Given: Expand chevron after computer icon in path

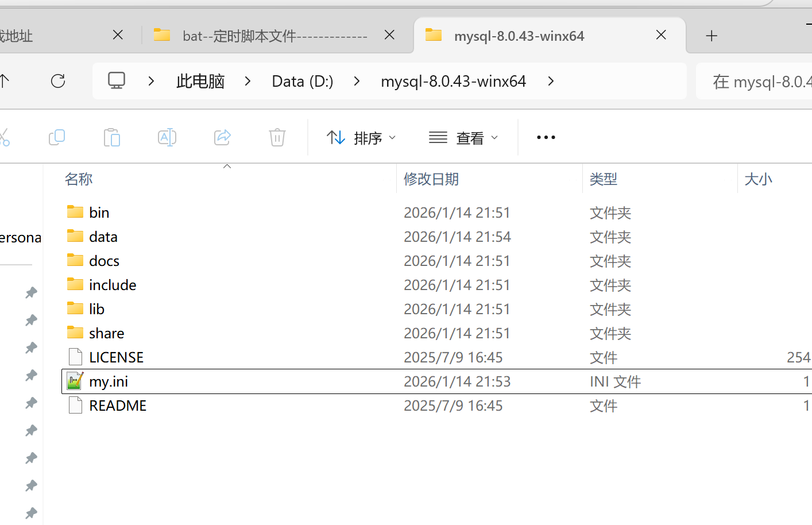Looking at the screenshot, I should click(x=151, y=81).
